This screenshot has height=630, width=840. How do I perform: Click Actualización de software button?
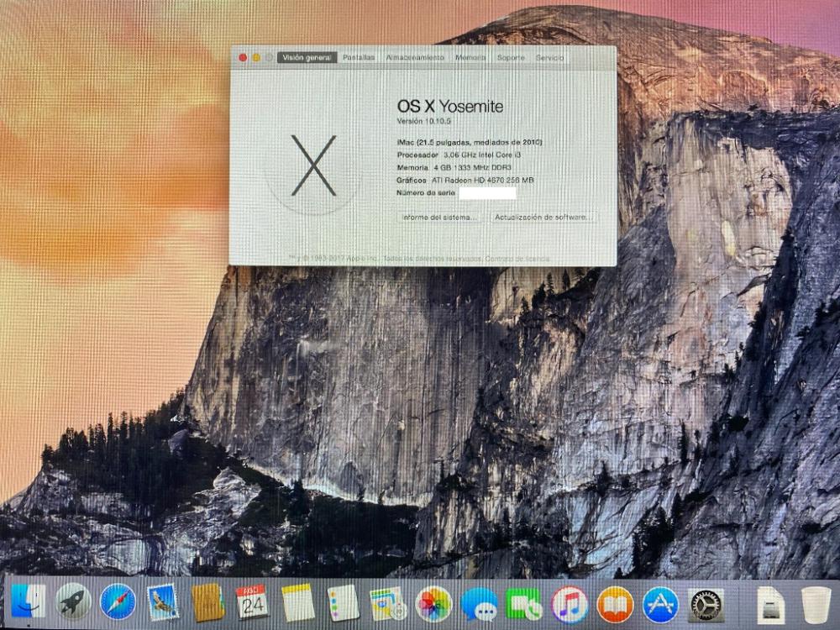pos(543,218)
